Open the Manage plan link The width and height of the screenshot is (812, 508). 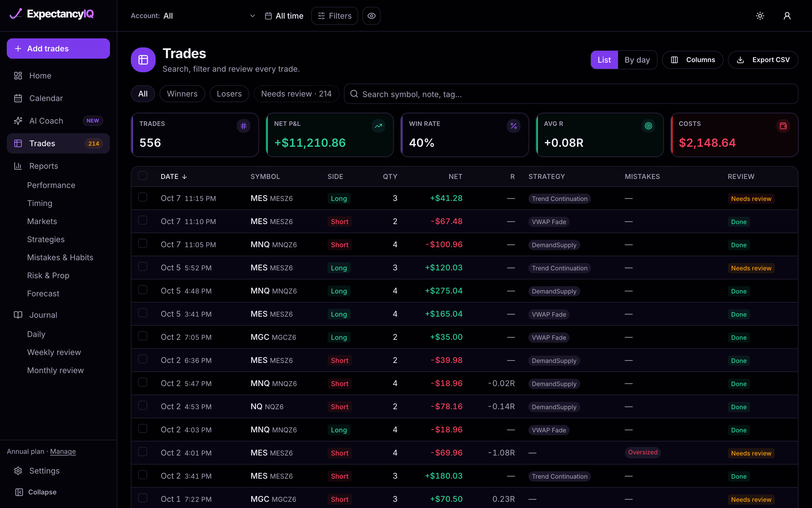pos(63,451)
